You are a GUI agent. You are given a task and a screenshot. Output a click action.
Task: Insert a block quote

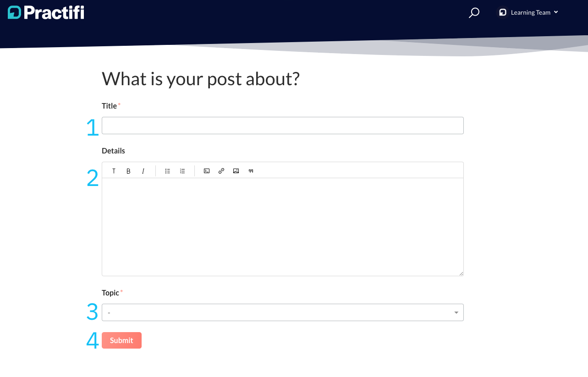coord(251,171)
